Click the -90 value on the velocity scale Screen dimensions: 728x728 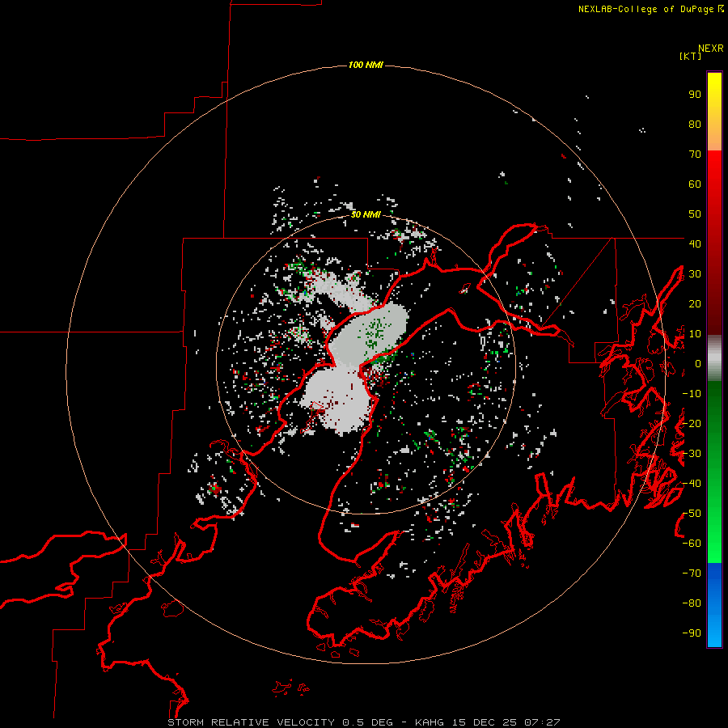(x=692, y=633)
